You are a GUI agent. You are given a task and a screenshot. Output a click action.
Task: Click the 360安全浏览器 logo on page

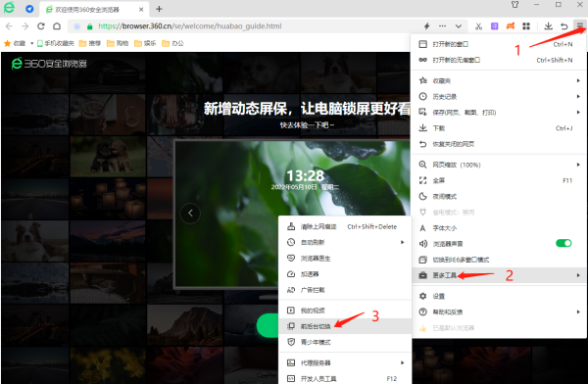click(49, 64)
